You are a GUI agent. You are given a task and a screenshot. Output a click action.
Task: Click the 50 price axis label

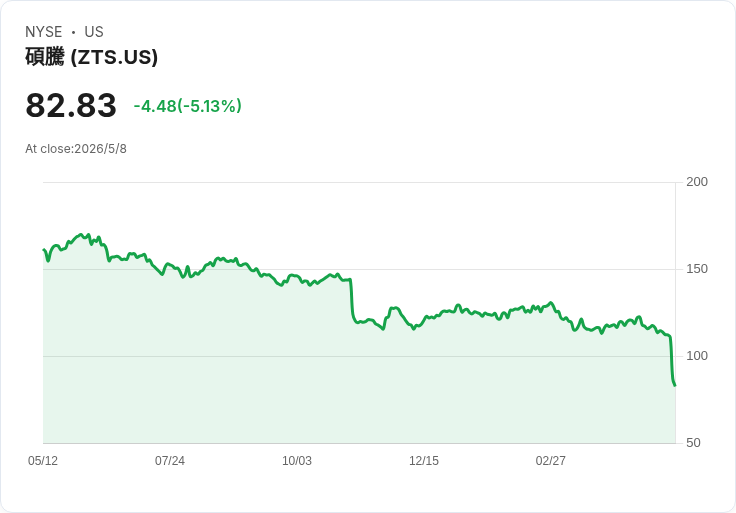point(693,443)
